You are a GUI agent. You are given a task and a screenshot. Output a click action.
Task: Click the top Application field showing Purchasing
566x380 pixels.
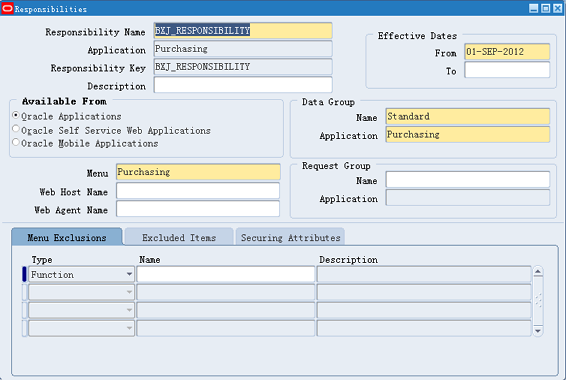point(243,49)
